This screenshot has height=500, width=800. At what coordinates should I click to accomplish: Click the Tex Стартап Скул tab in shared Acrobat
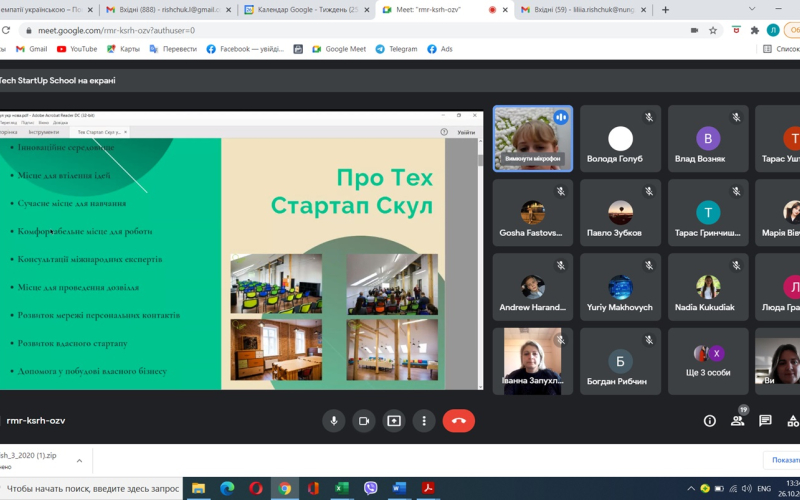99,132
